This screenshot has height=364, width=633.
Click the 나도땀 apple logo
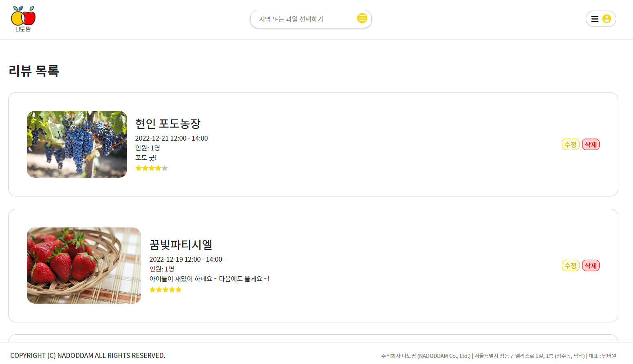click(22, 18)
